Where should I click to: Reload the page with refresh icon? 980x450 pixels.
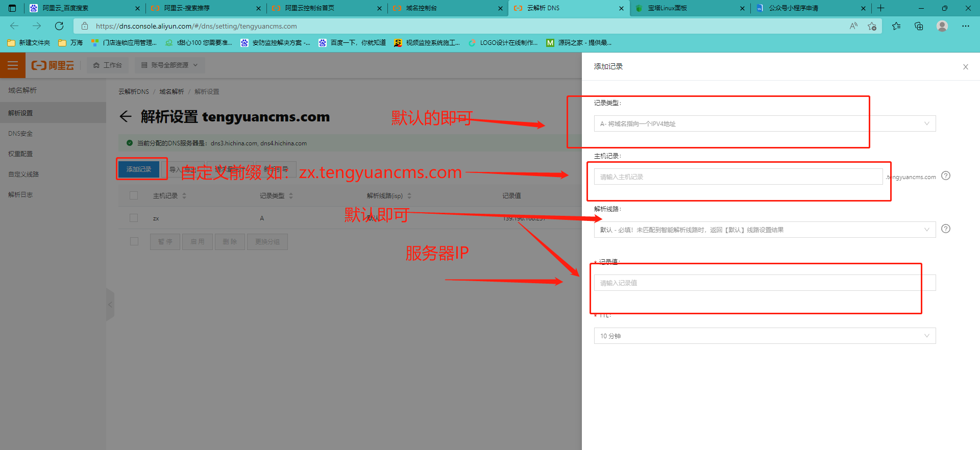click(59, 26)
